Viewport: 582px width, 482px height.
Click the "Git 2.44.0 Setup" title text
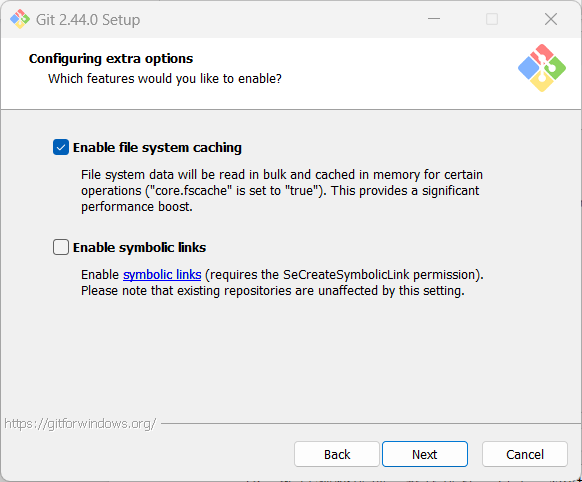click(x=88, y=20)
